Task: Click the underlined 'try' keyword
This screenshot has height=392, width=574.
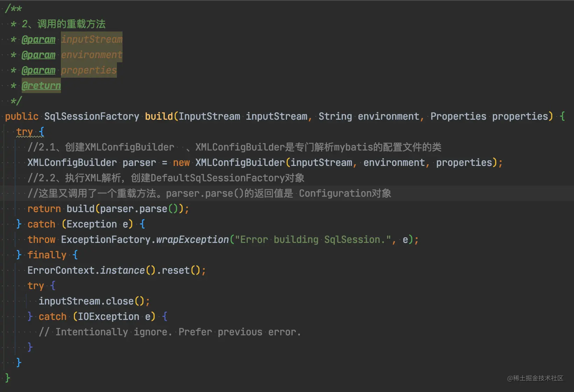Action: [x=24, y=132]
